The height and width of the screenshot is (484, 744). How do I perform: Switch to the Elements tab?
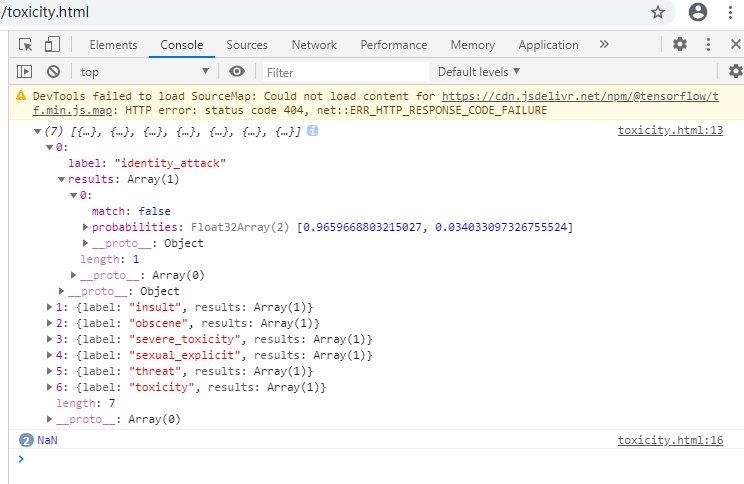113,45
